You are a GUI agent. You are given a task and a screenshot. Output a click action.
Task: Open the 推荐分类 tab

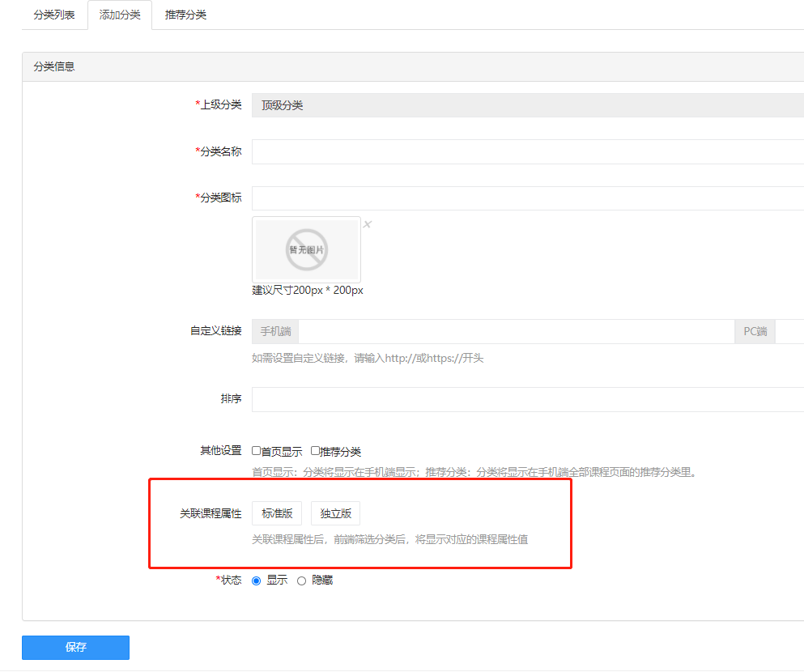coord(185,15)
